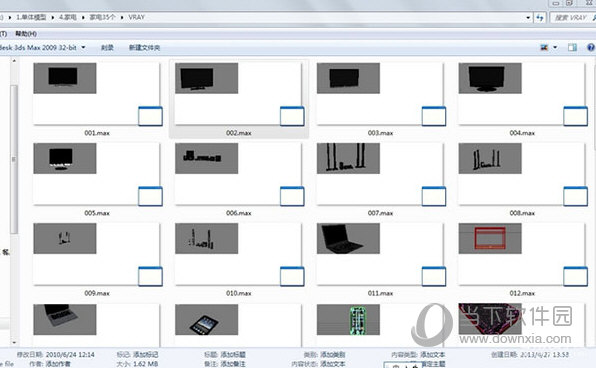Click the magnifier search icon
The width and height of the screenshot is (596, 368).
pyautogui.click(x=594, y=17)
